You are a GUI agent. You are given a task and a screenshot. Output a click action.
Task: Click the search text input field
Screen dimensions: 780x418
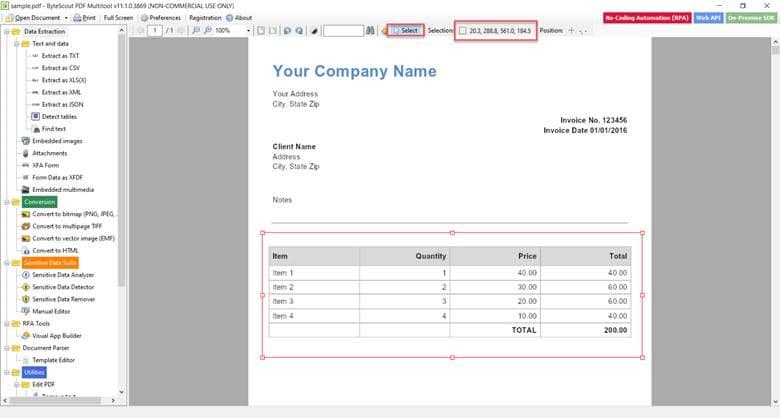pyautogui.click(x=343, y=31)
